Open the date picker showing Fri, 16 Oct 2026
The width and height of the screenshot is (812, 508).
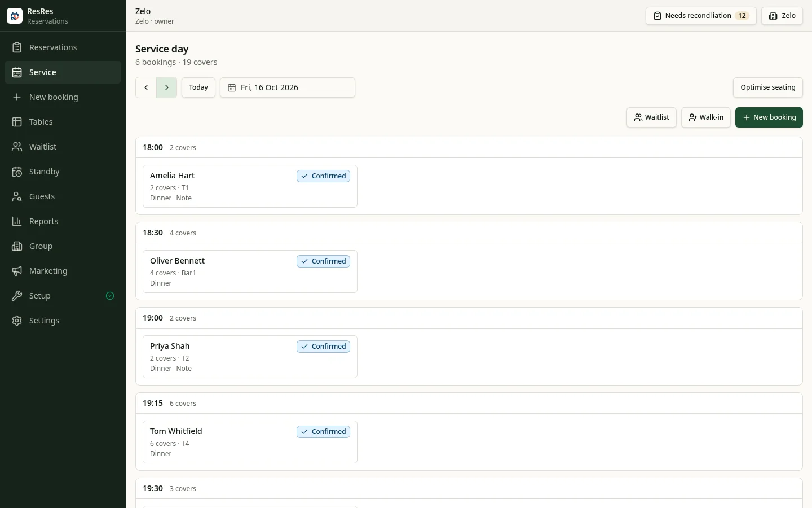(x=288, y=87)
